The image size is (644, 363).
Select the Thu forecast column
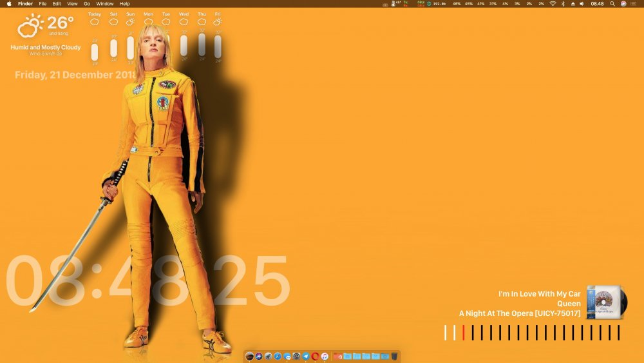tap(202, 36)
